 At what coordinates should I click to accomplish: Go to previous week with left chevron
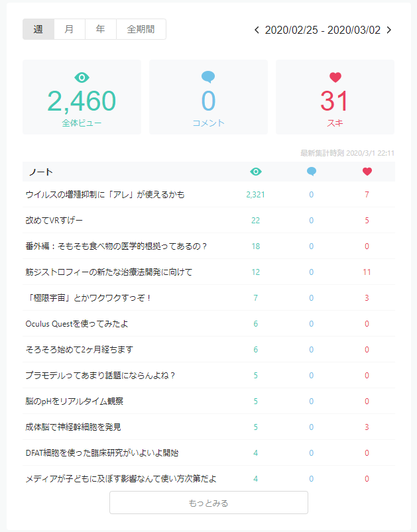click(257, 30)
